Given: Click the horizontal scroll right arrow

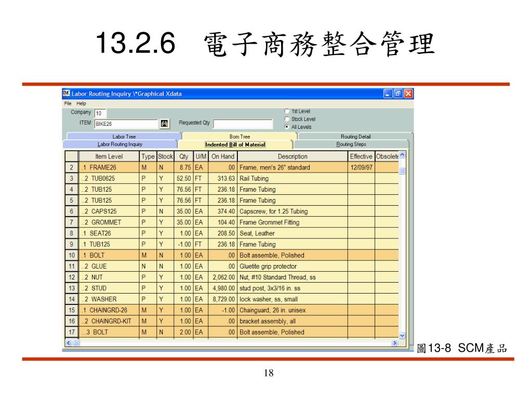Looking at the screenshot, I should 395,343.
